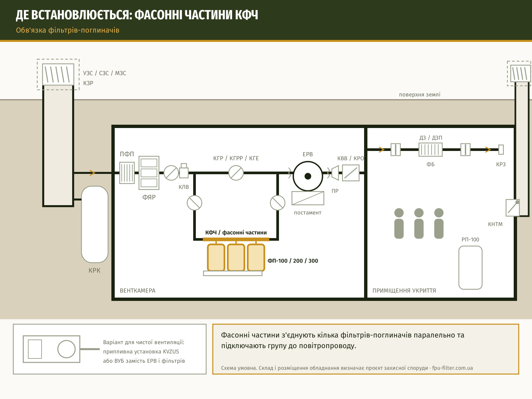Select the 'ВЕНТКАМЕРА' room label
Image resolution: width=532 pixels, height=399 pixels.
coord(138,291)
